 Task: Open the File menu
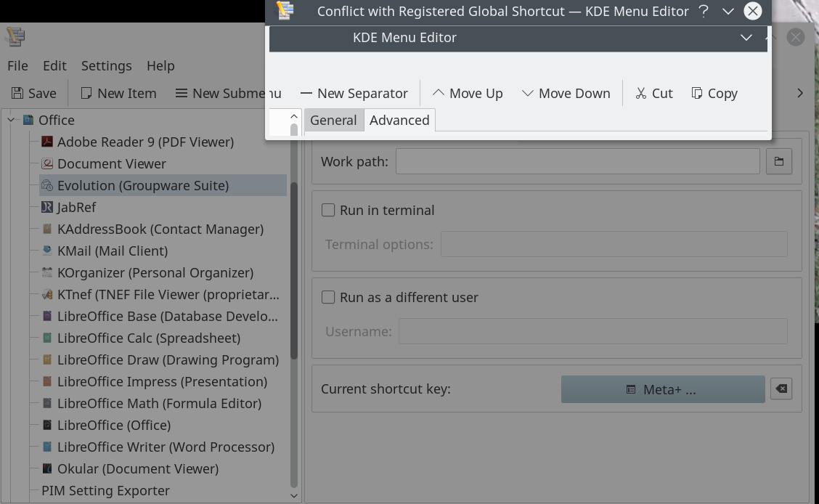point(17,66)
